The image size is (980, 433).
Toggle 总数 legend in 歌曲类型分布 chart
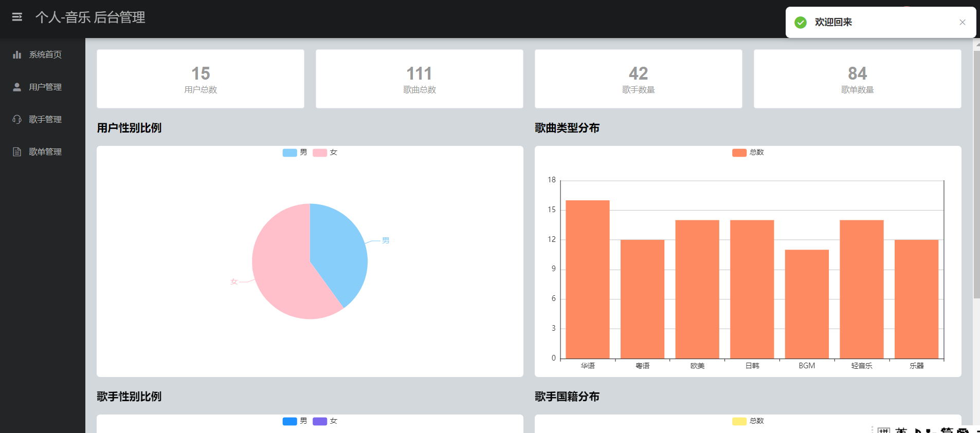(x=748, y=153)
